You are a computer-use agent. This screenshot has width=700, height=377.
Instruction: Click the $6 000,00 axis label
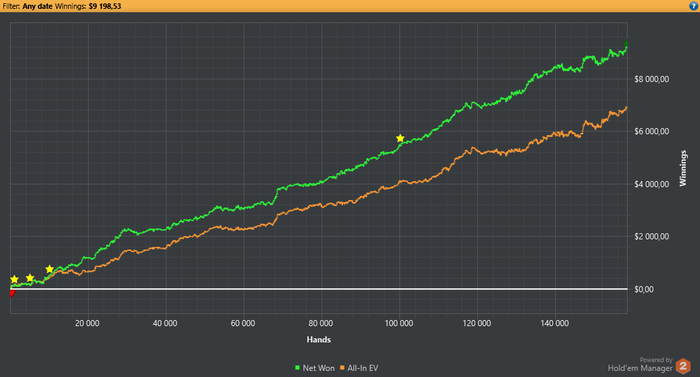pyautogui.click(x=651, y=131)
